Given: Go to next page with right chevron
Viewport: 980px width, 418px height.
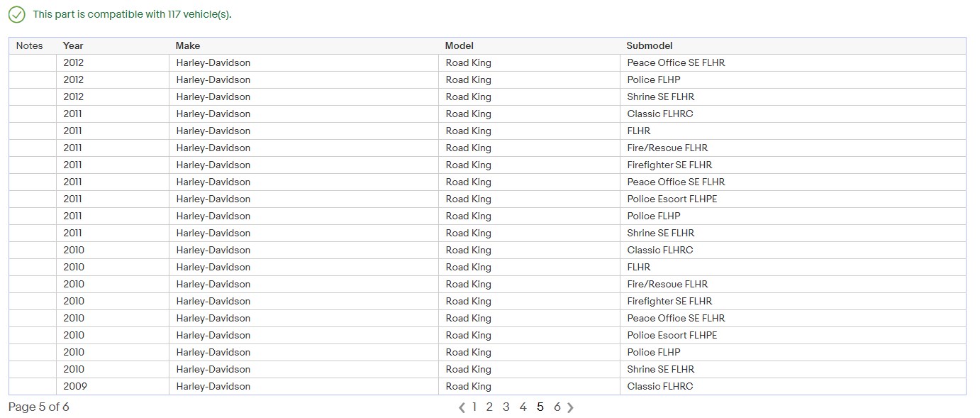Looking at the screenshot, I should click(571, 407).
